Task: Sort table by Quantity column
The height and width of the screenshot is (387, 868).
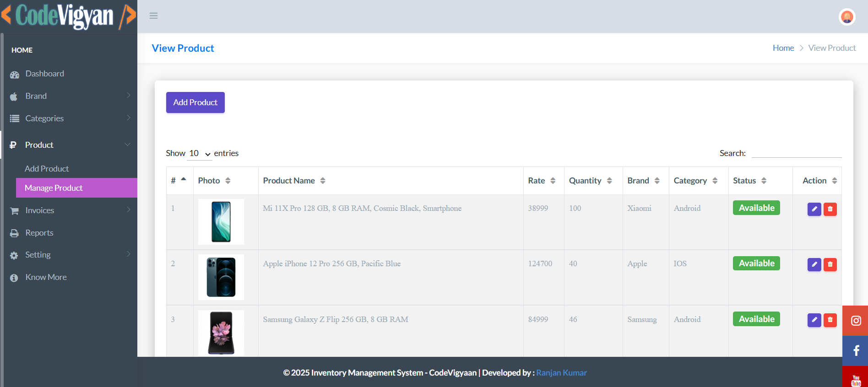Action: tap(590, 181)
